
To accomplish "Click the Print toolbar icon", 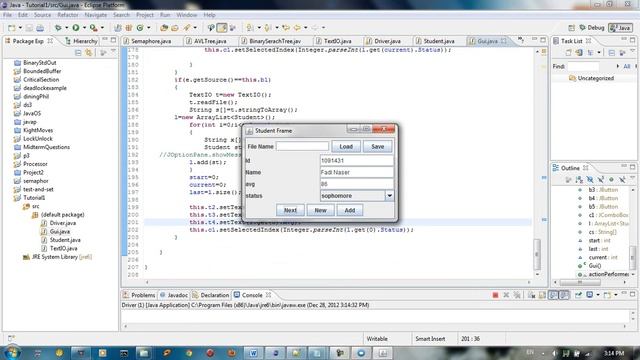I will (x=40, y=28).
